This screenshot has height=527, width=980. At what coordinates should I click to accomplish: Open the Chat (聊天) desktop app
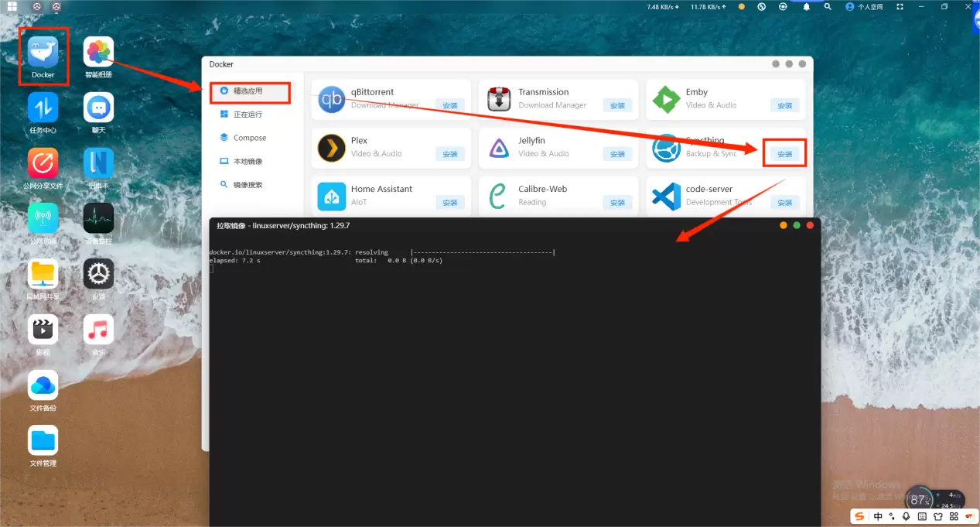point(98,108)
